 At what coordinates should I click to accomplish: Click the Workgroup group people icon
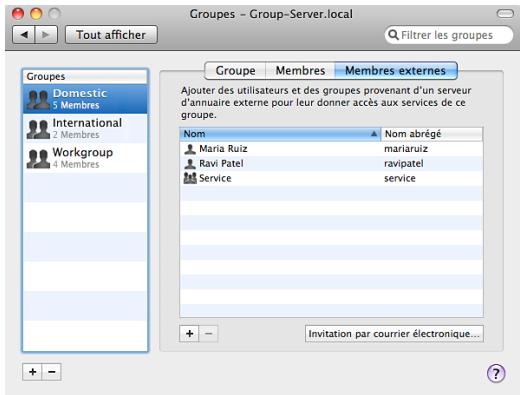coord(38,158)
